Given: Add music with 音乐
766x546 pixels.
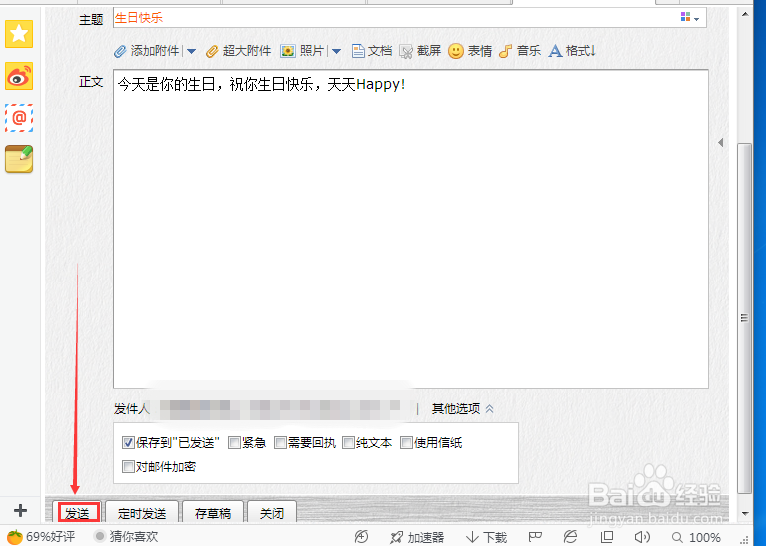Looking at the screenshot, I should tap(520, 51).
